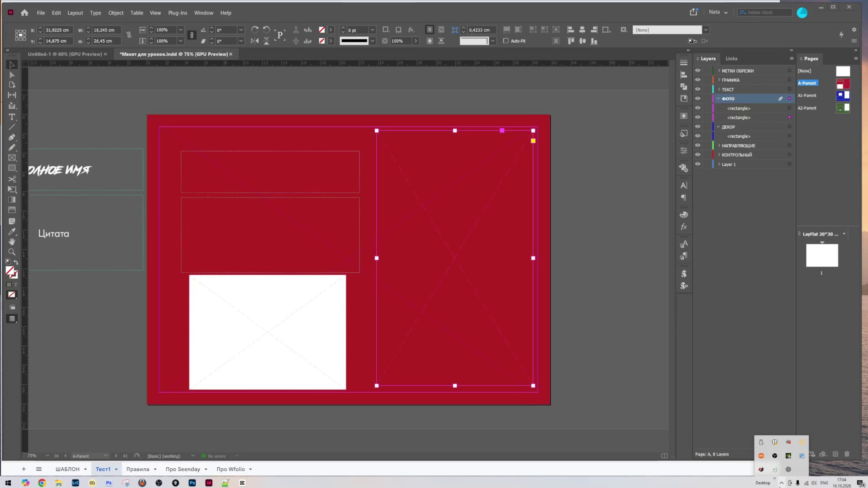Collapse the ДЕКОР layer
The image size is (868, 488).
[x=718, y=127]
